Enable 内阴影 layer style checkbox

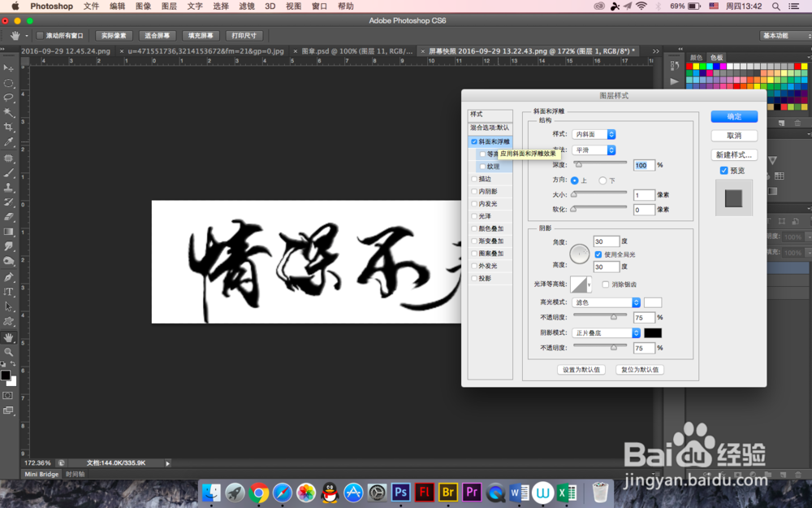tap(474, 191)
